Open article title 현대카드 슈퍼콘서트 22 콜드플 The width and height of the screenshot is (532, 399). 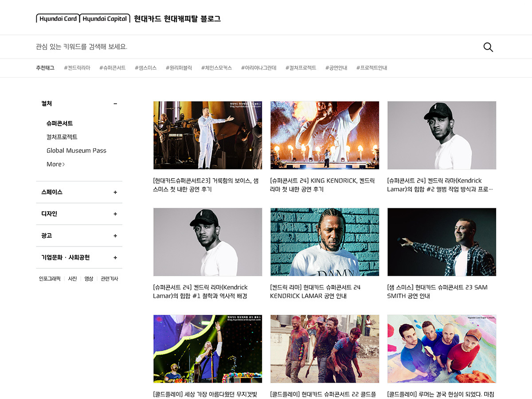323,394
